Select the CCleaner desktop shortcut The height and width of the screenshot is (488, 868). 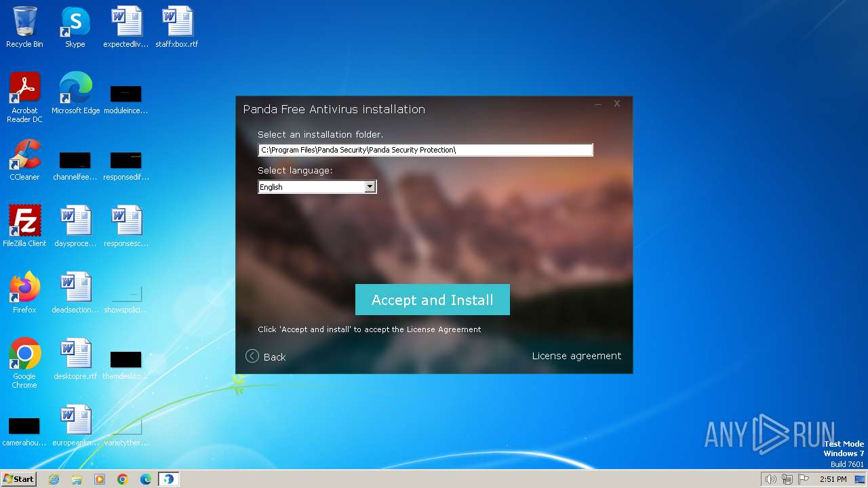(24, 160)
